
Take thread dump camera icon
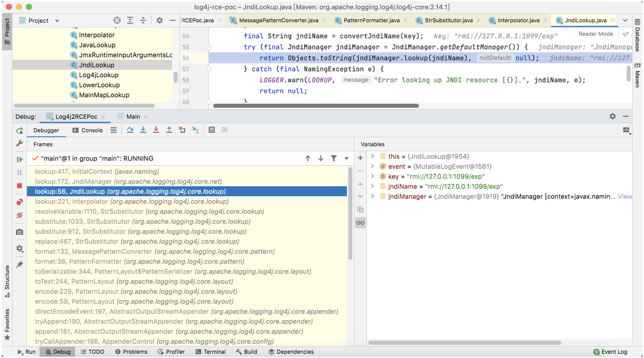coord(20,232)
